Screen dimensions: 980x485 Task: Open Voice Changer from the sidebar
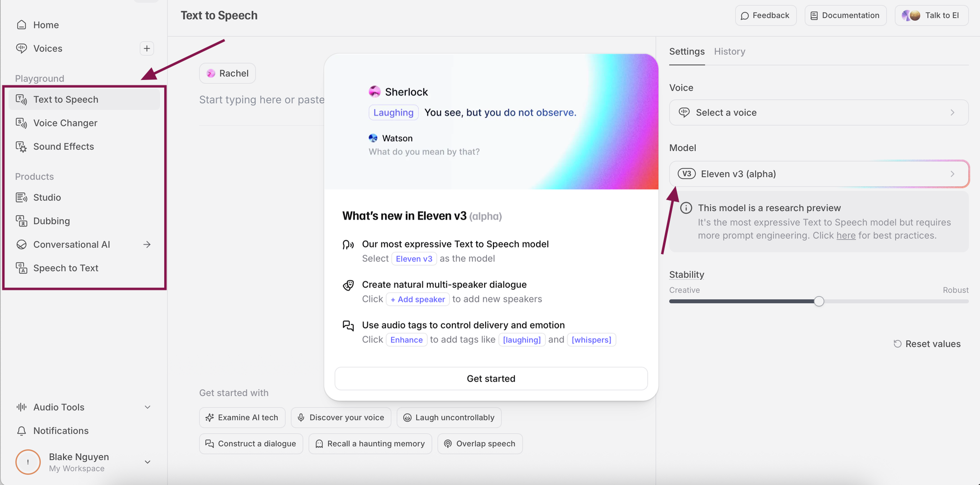tap(84, 123)
